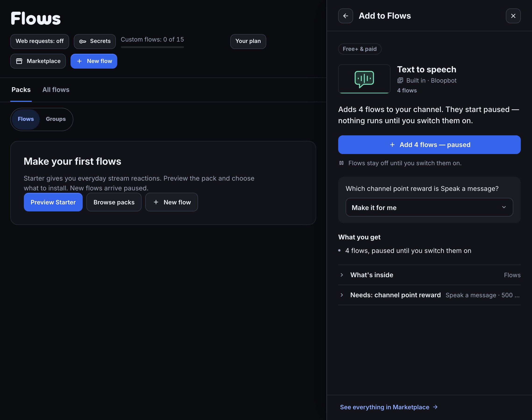Click the key icon on Secrets
This screenshot has height=420, width=532.
83,41
